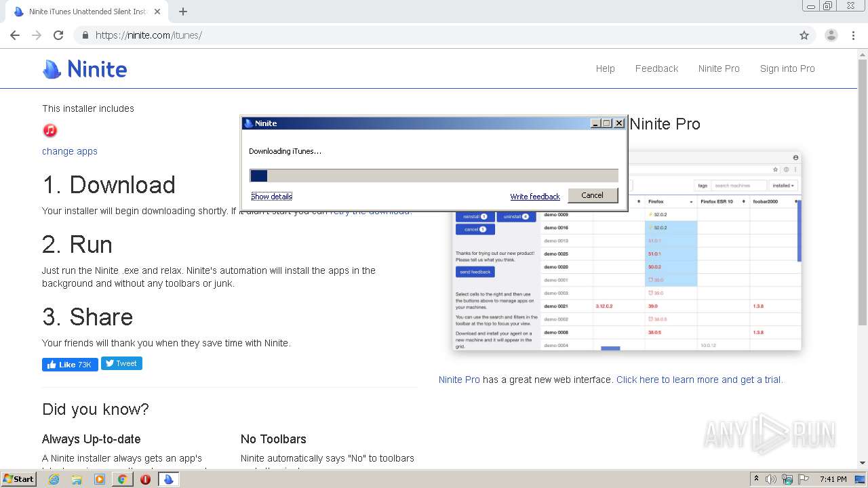The image size is (868, 488).
Task: Go back to the previous page in Chrome
Action: click(x=15, y=35)
